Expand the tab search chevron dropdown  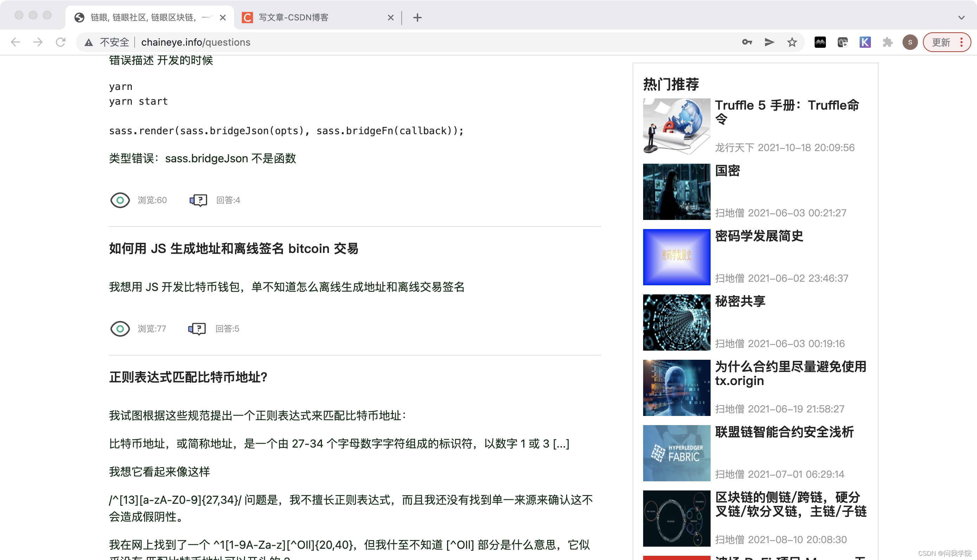[961, 17]
